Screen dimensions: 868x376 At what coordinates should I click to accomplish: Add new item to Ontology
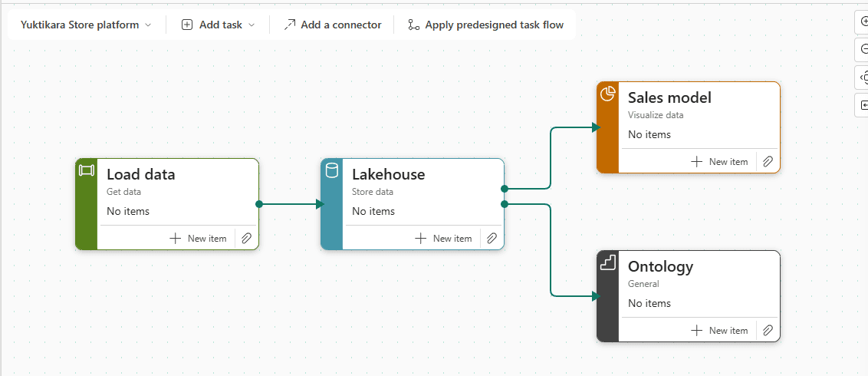720,331
